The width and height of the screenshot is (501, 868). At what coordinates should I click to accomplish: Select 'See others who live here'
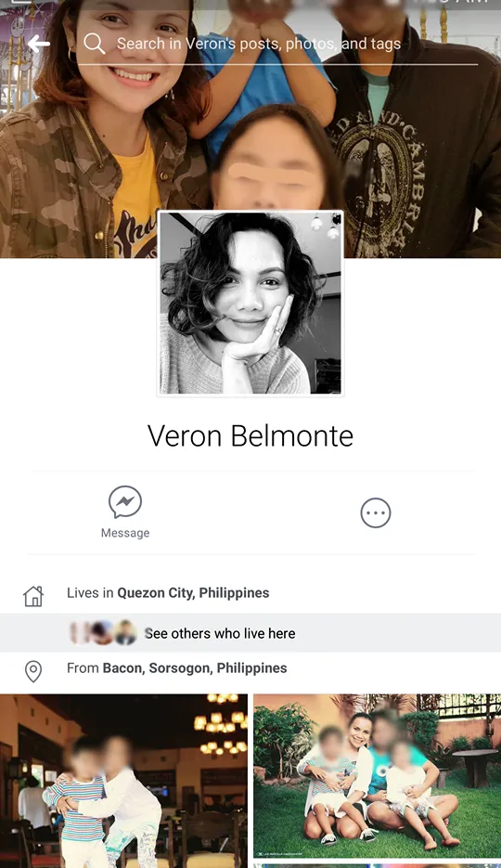[x=220, y=633]
